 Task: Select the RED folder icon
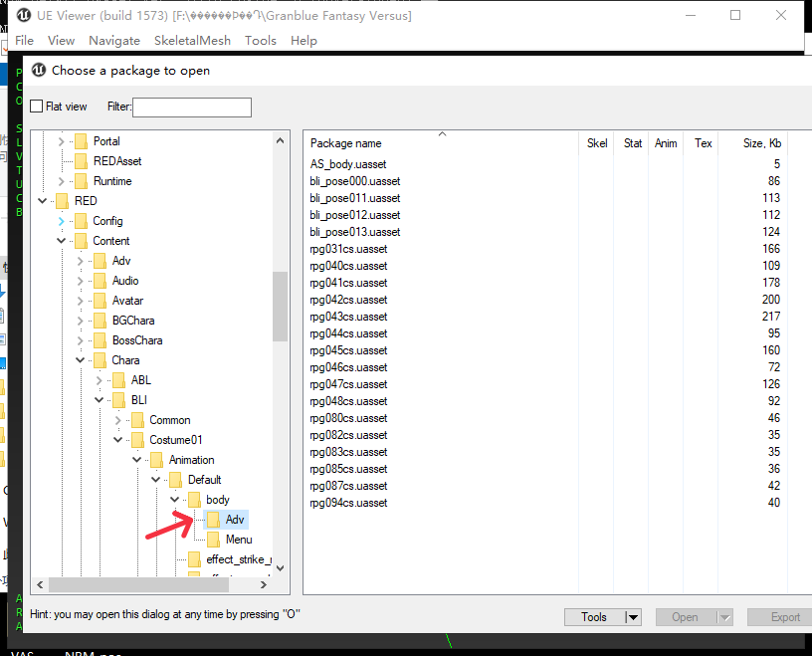pyautogui.click(x=62, y=201)
